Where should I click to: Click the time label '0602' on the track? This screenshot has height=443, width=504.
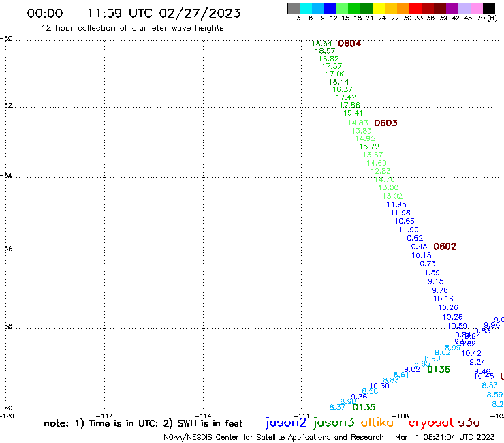(445, 247)
